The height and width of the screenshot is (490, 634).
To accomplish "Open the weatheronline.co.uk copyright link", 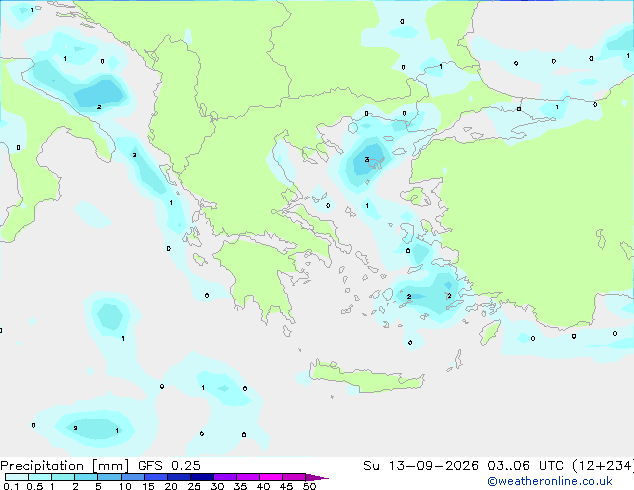I will (x=550, y=481).
